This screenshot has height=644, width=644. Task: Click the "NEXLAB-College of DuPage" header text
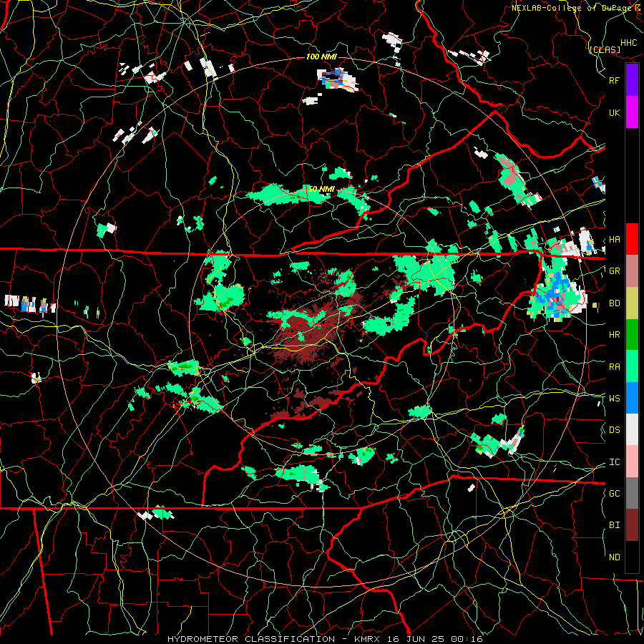pos(572,8)
